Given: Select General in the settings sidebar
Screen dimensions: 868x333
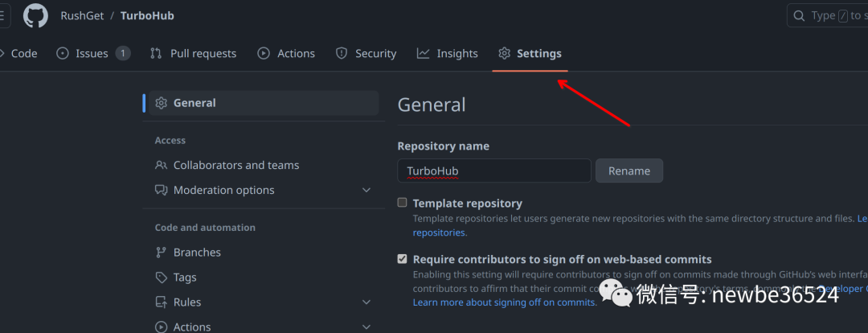Looking at the screenshot, I should (264, 103).
